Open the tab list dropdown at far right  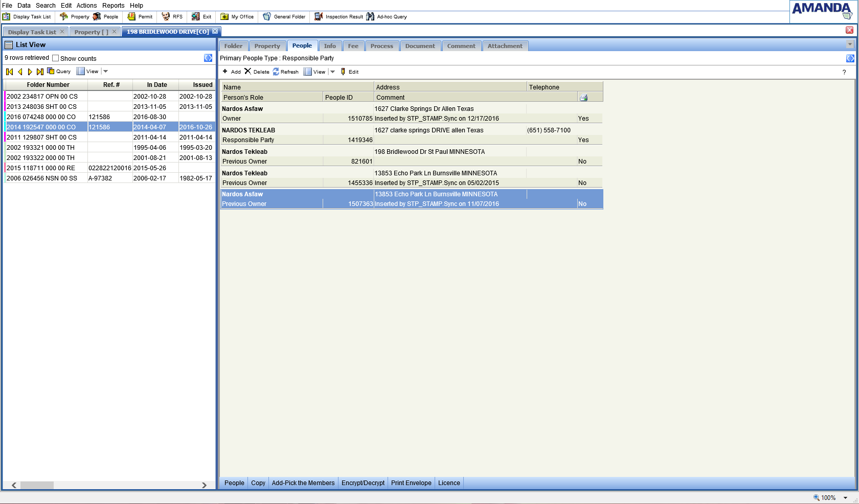point(850,45)
